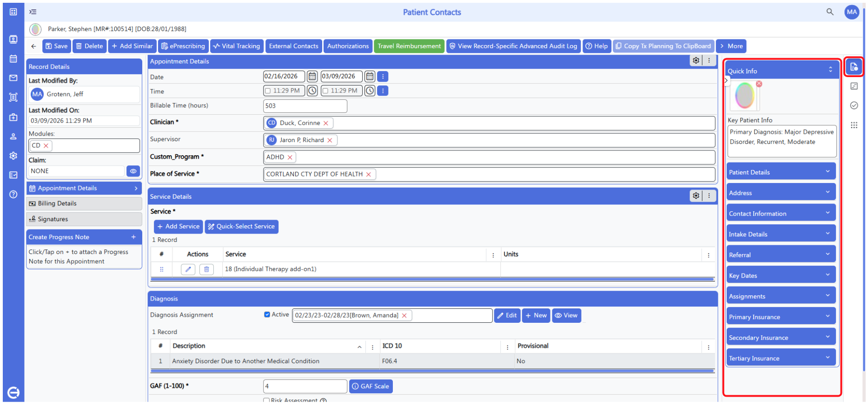Open the More toolbar menu
This screenshot has width=868, height=405.
click(x=731, y=46)
